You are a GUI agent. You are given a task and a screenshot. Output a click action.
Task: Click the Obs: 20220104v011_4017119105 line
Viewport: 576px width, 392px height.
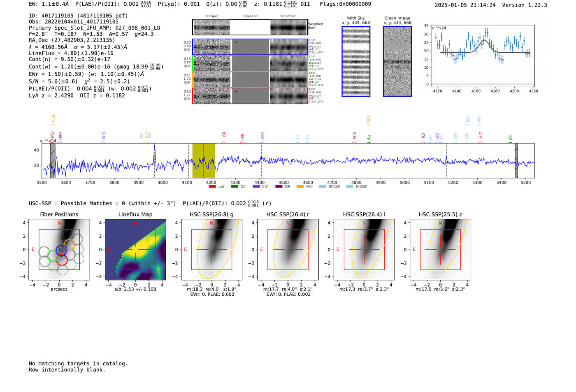coord(74,21)
